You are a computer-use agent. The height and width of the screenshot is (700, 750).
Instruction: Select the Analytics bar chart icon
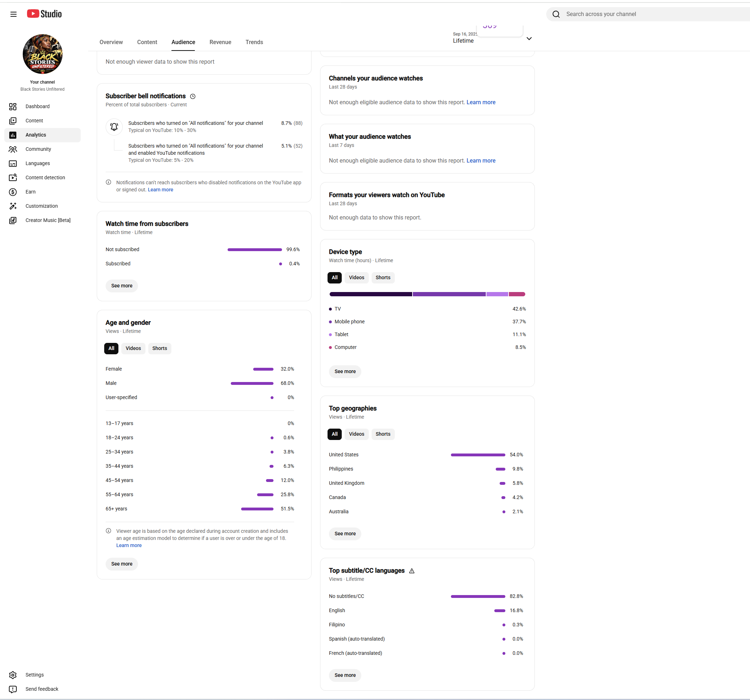tap(13, 135)
